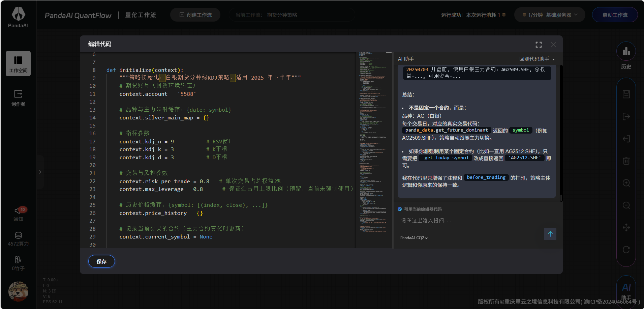The image size is (644, 309).
Task: Click code line context.price_history = {}
Action: click(161, 213)
